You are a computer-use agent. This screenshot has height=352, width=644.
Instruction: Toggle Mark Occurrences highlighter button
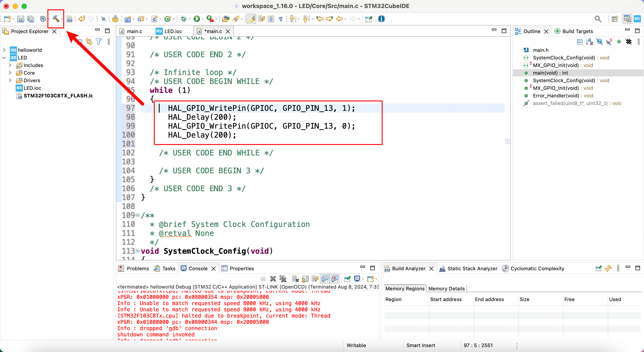pos(251,19)
